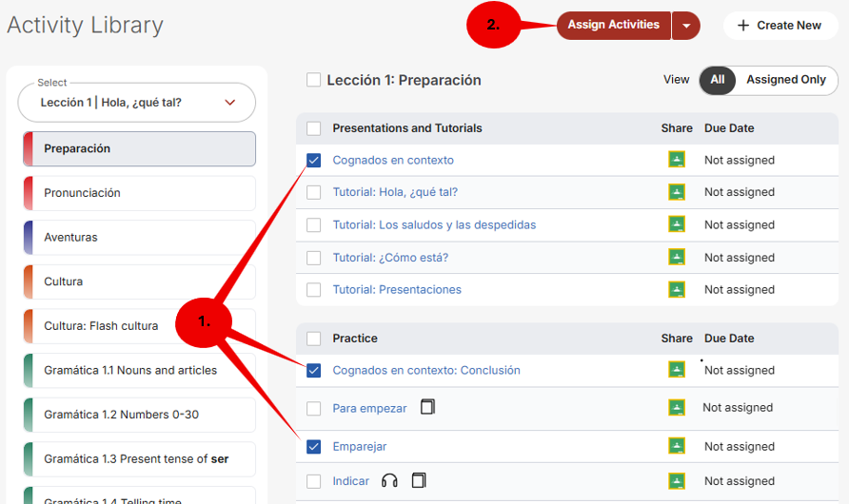Select all Practice activities checkbox
849x504 pixels.
(313, 339)
